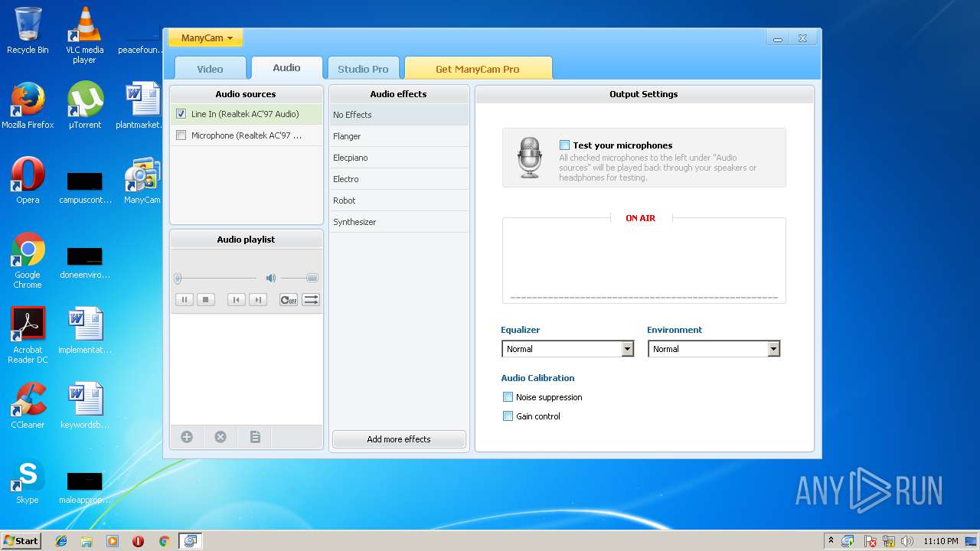Pause the audio playlist playback
The height and width of the screenshot is (551, 980).
[184, 300]
